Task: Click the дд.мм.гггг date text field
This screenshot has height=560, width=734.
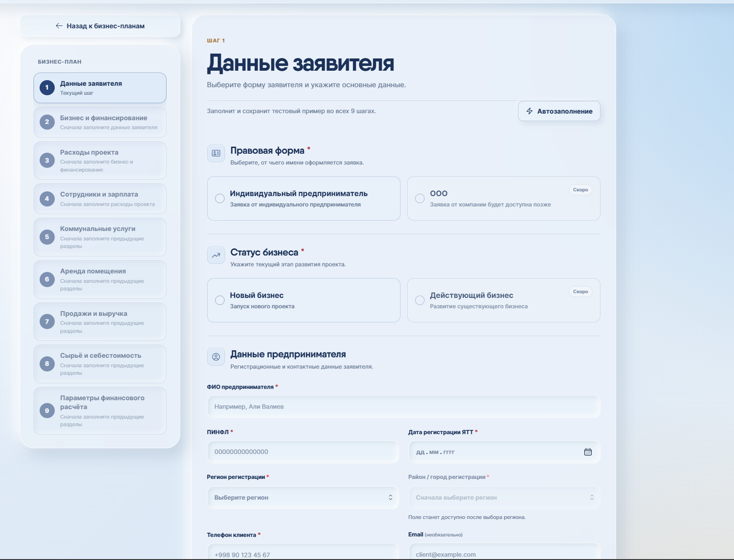Action: point(435,452)
